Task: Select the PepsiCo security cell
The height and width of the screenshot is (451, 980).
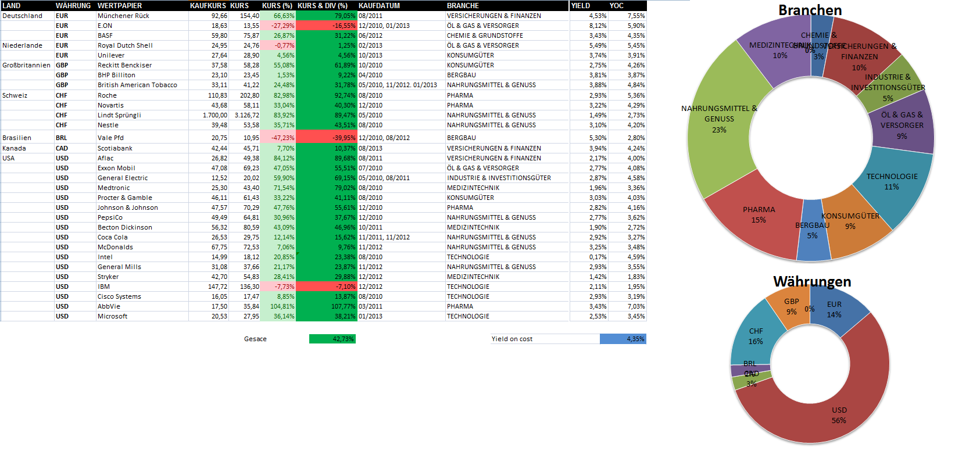Action: [x=142, y=217]
